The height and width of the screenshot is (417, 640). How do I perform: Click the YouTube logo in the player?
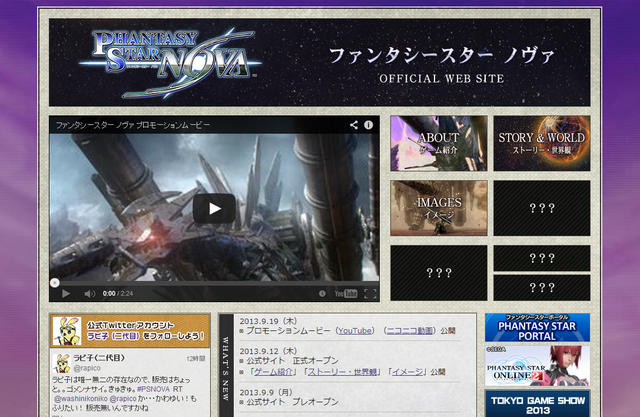click(346, 293)
